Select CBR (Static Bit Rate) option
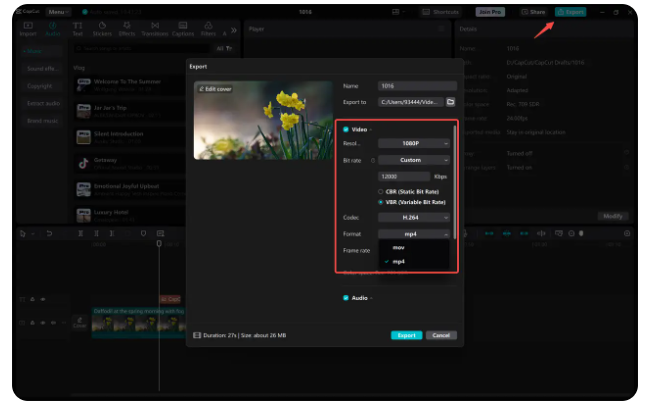Viewport: 650px width, 414px height. click(x=379, y=191)
